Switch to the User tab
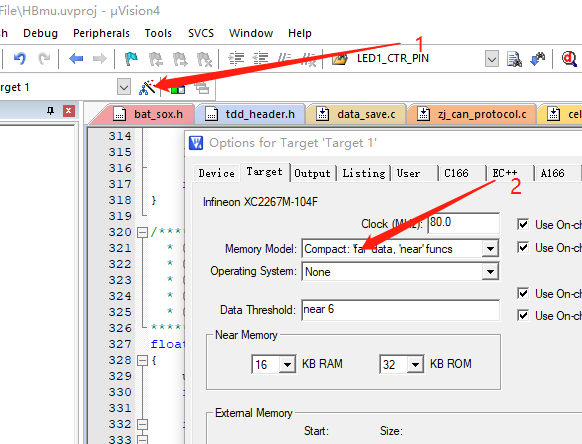The image size is (582, 444). tap(415, 173)
